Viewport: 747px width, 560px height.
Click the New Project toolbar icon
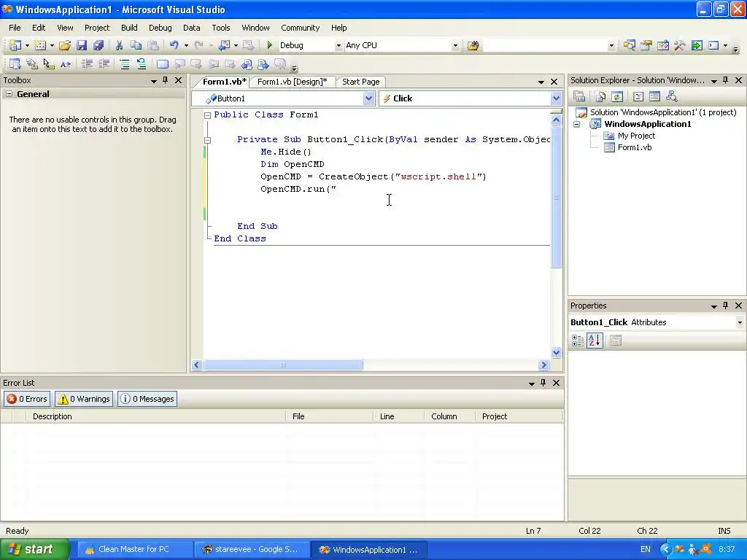(15, 45)
